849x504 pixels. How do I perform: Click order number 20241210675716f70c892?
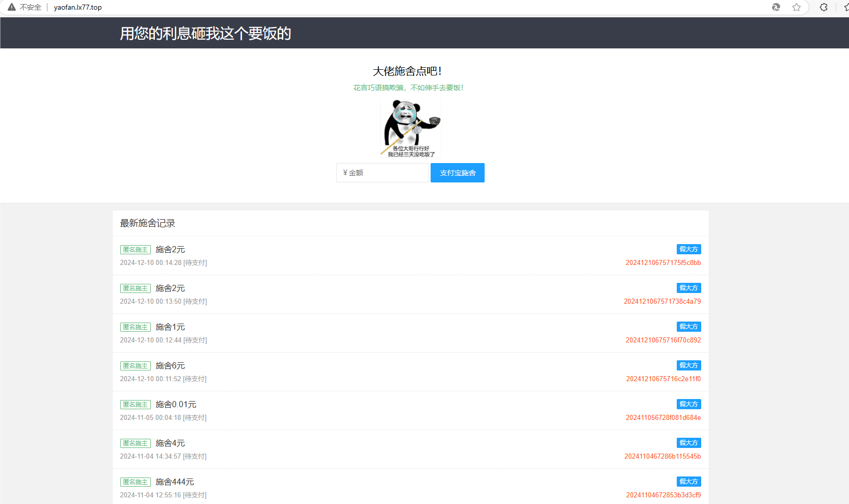point(664,340)
